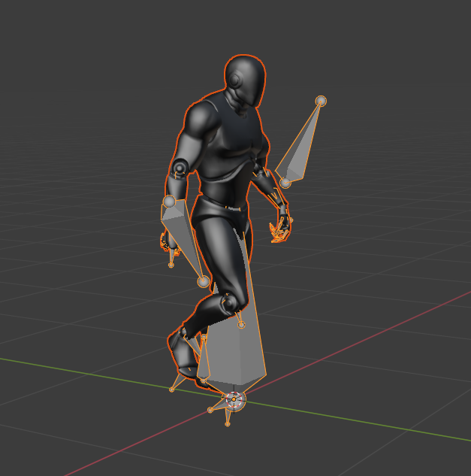
Task: Select the bent knee joint of the mesh
Action: 230,302
